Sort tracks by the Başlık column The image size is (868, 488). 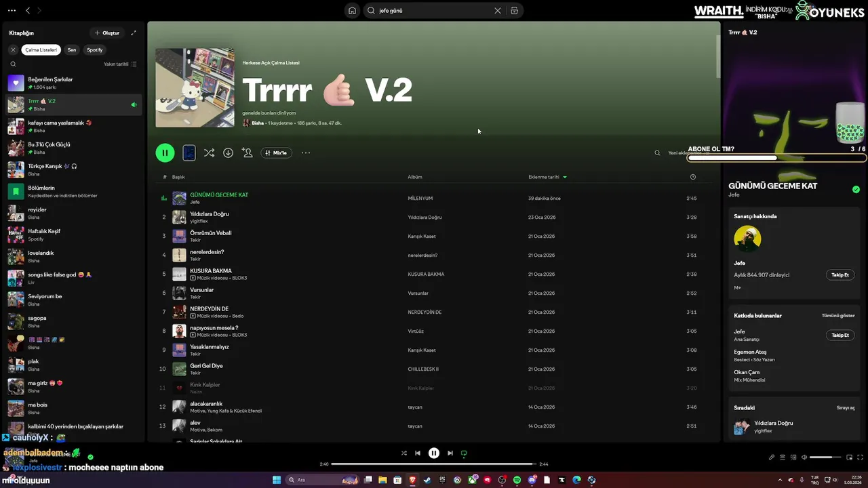coord(178,177)
